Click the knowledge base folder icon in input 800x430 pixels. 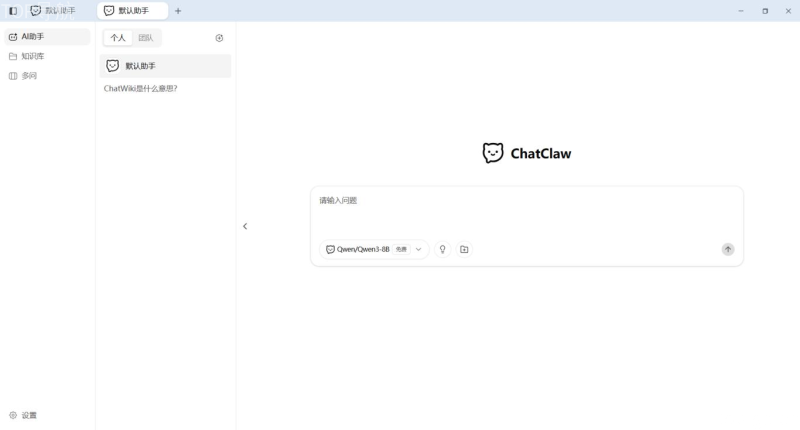[x=464, y=249]
